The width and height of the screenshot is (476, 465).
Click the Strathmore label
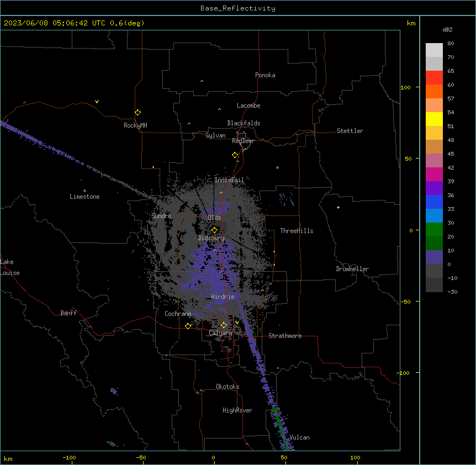pos(285,336)
